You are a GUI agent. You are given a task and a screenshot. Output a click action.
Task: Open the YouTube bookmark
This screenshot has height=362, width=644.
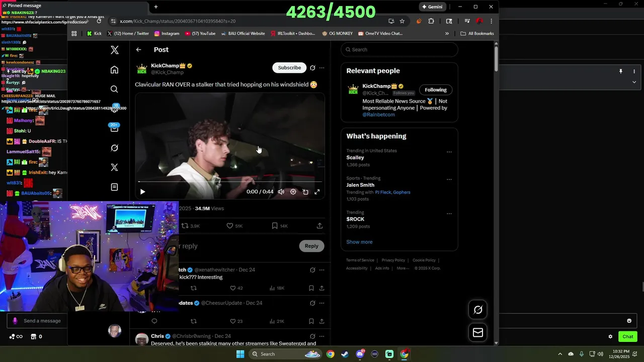coord(200,34)
